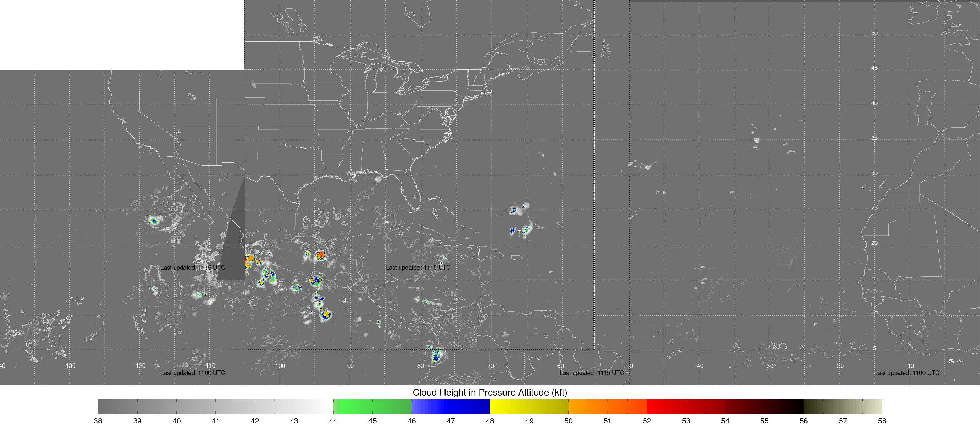Screen dimensions: 980x428
Task: Click the colorbar tick label 58
Action: [882, 421]
